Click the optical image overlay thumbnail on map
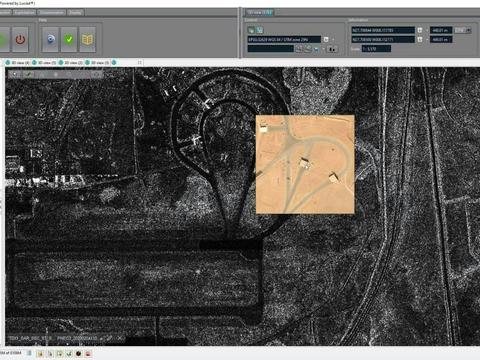 [x=305, y=164]
